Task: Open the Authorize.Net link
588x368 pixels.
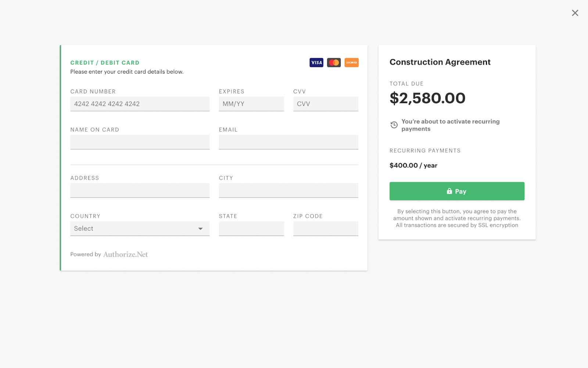Action: coord(125,254)
